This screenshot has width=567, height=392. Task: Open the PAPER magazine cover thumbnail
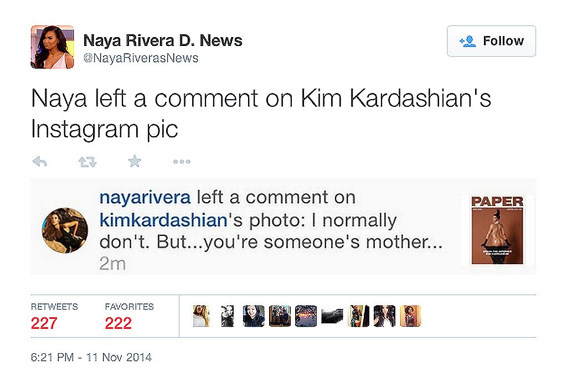[x=497, y=229]
